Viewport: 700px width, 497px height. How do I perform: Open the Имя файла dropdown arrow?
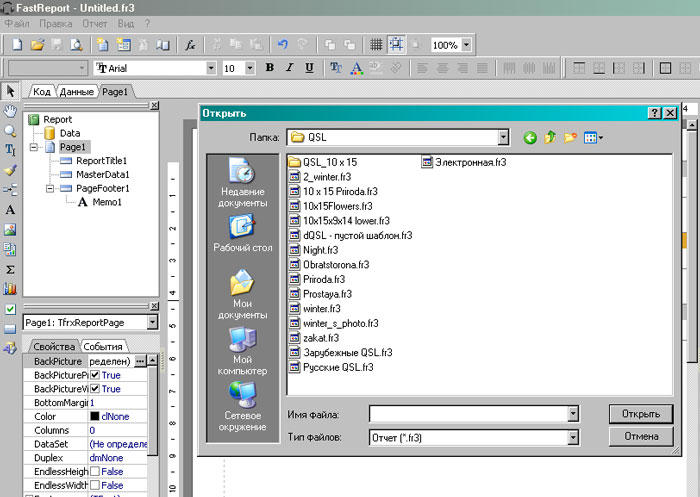pyautogui.click(x=573, y=414)
